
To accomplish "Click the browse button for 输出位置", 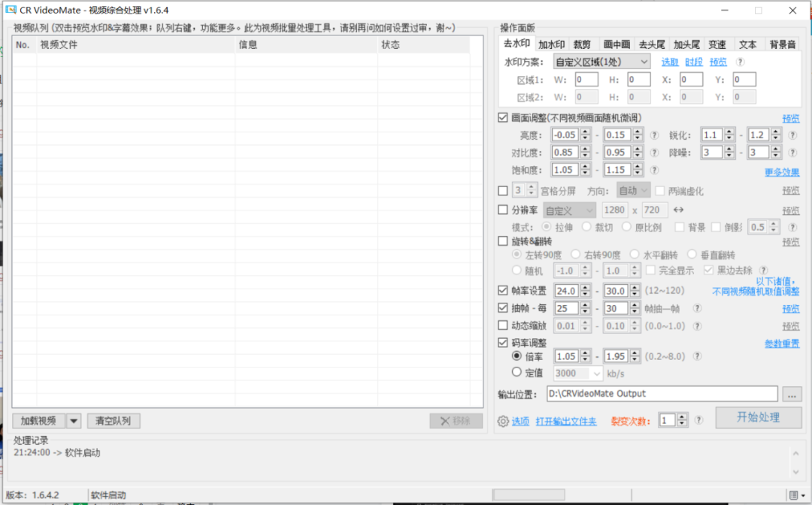I will click(x=792, y=394).
